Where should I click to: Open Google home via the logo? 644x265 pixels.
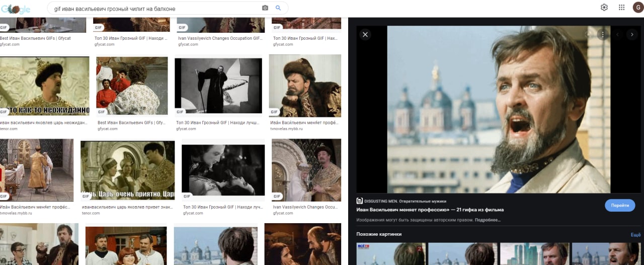coord(15,9)
